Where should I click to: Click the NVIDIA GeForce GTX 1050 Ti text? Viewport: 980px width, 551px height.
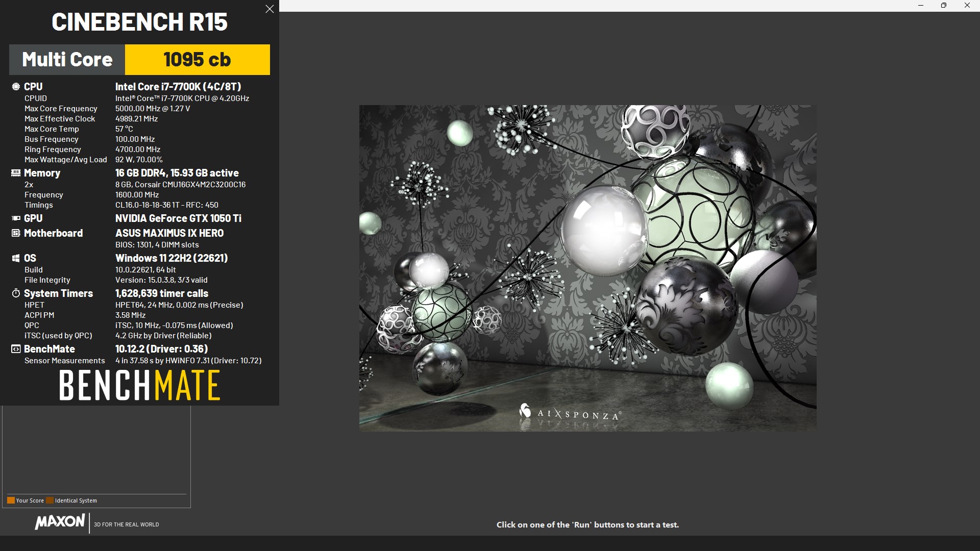[x=178, y=218]
